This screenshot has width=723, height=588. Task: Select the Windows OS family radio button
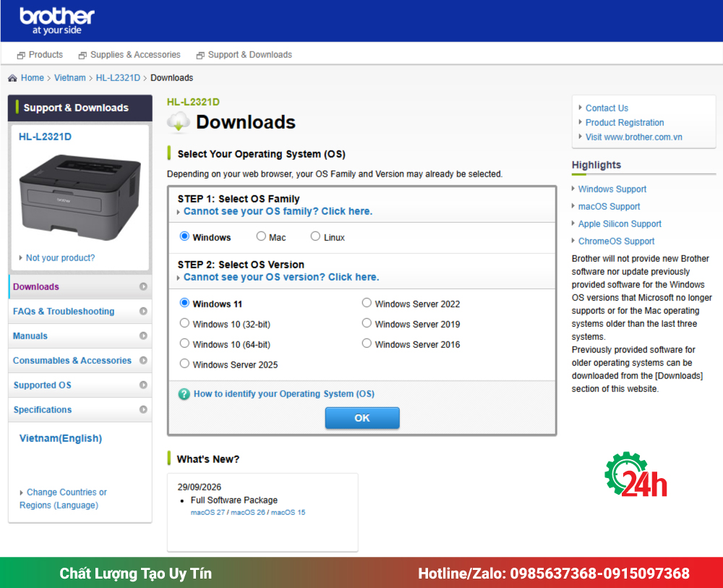point(184,237)
